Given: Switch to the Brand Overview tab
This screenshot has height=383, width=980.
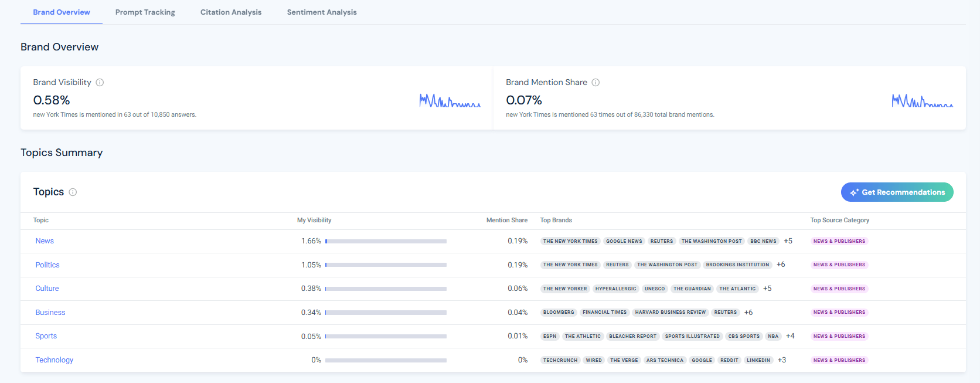Looking at the screenshot, I should point(62,12).
